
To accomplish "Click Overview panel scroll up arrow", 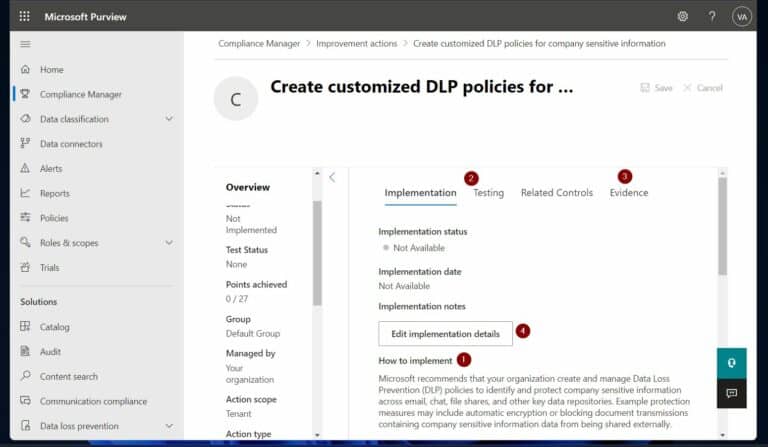I will [317, 173].
